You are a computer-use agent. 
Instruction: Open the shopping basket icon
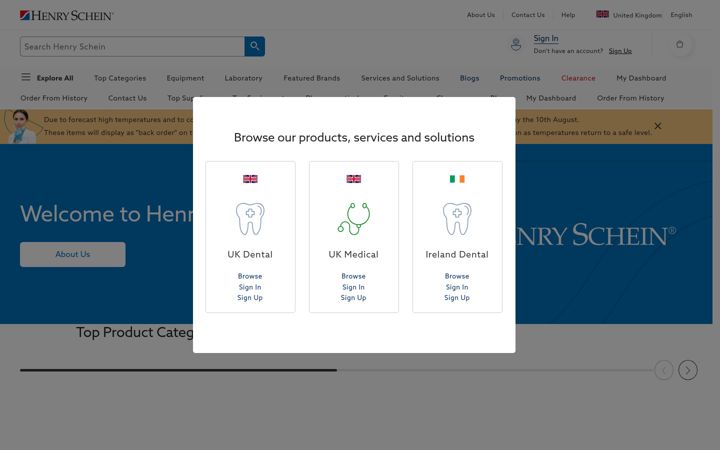pyautogui.click(x=680, y=45)
